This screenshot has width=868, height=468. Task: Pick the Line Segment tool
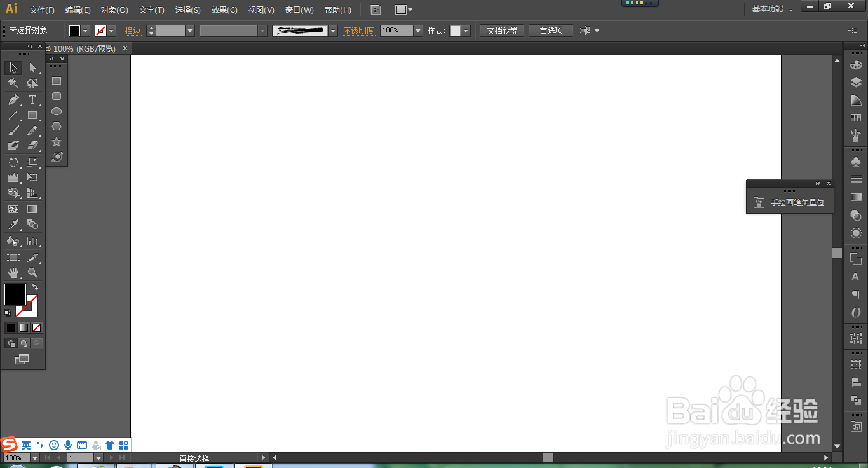(x=13, y=116)
